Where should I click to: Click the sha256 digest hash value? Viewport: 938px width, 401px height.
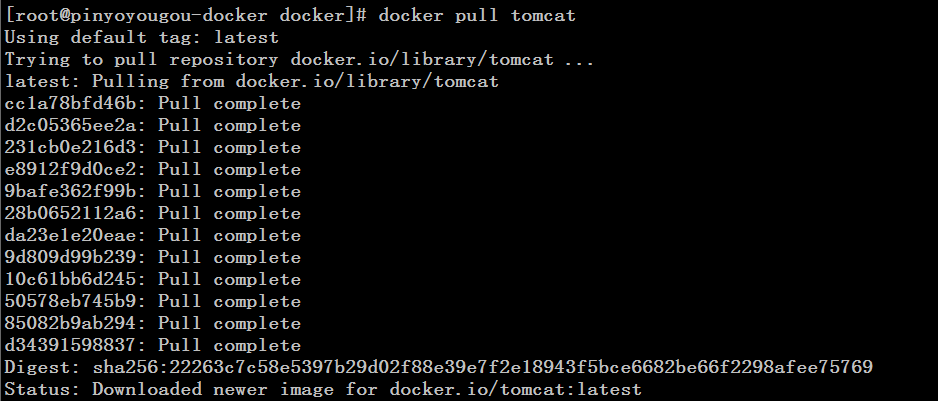coord(483,367)
